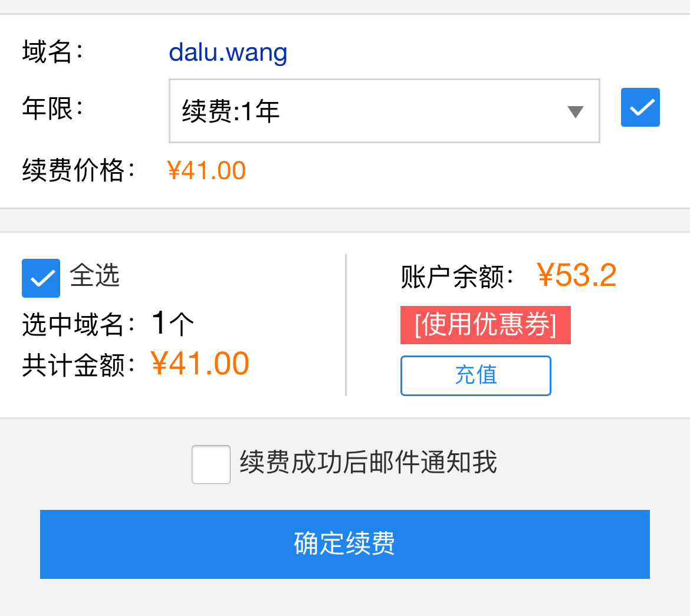Click the red 使用优惠券 coupon button

point(485,325)
